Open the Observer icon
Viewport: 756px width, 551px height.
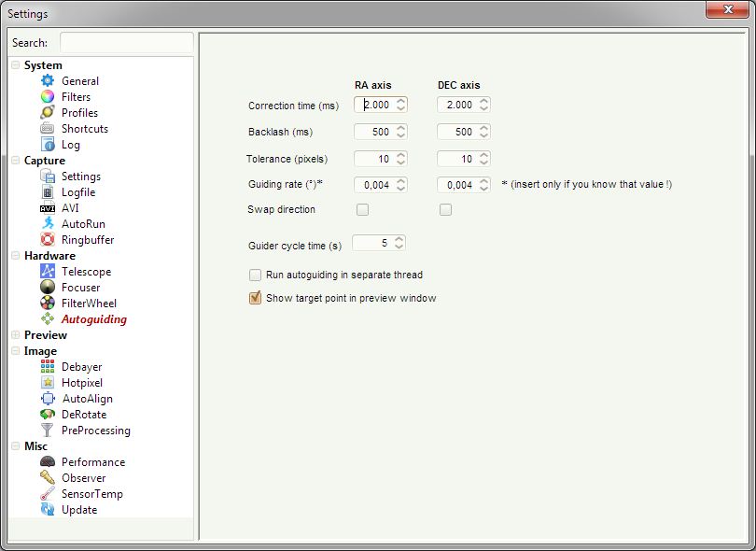pyautogui.click(x=48, y=477)
